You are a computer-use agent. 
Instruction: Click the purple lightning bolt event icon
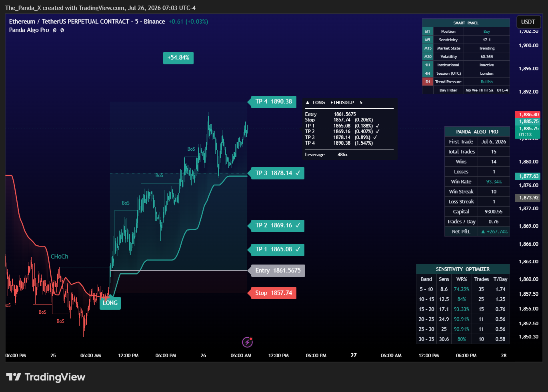point(248,342)
